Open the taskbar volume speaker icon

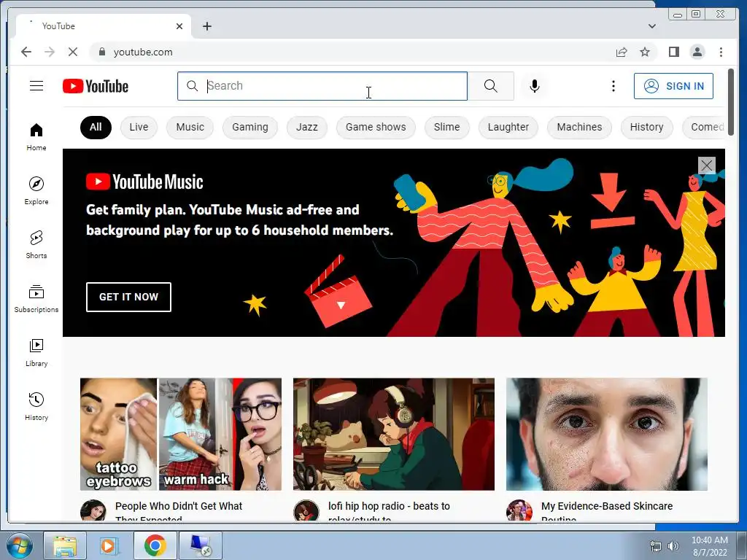pyautogui.click(x=673, y=546)
